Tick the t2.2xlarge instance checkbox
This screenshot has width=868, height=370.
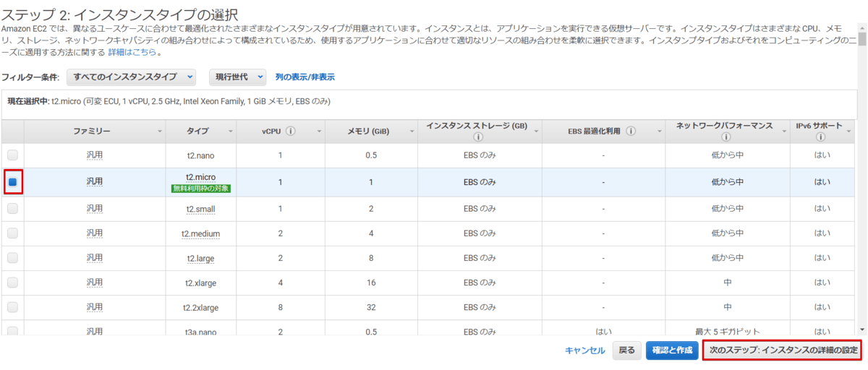tap(12, 307)
